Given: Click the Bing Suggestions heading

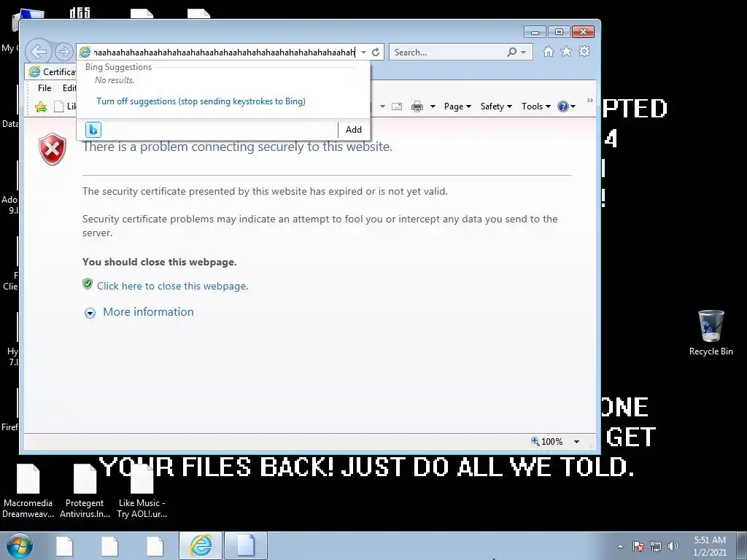Looking at the screenshot, I should click(118, 67).
